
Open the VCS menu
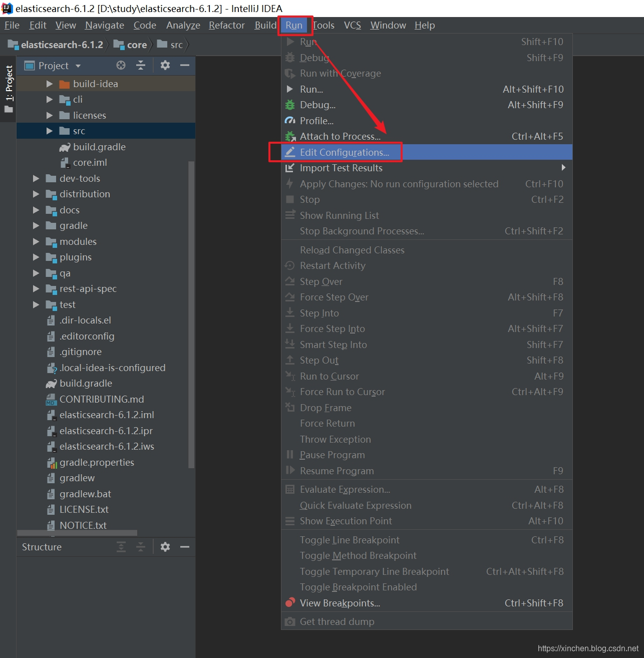[353, 25]
